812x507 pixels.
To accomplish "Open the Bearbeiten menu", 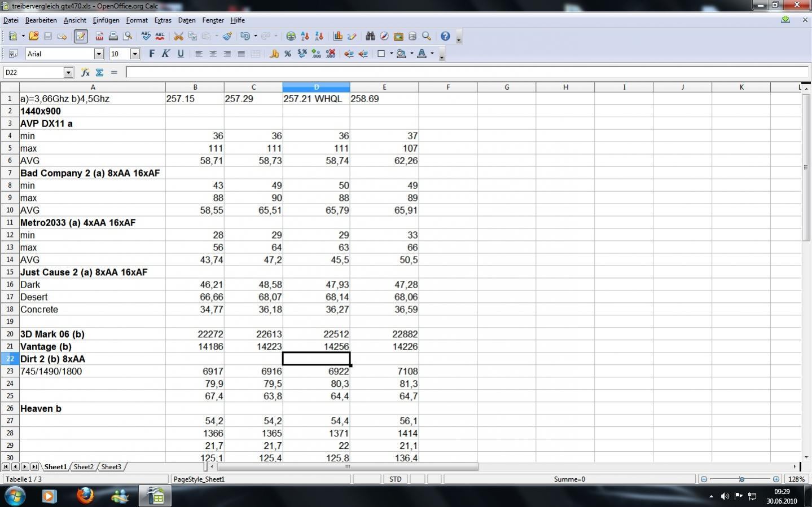I will 41,20.
